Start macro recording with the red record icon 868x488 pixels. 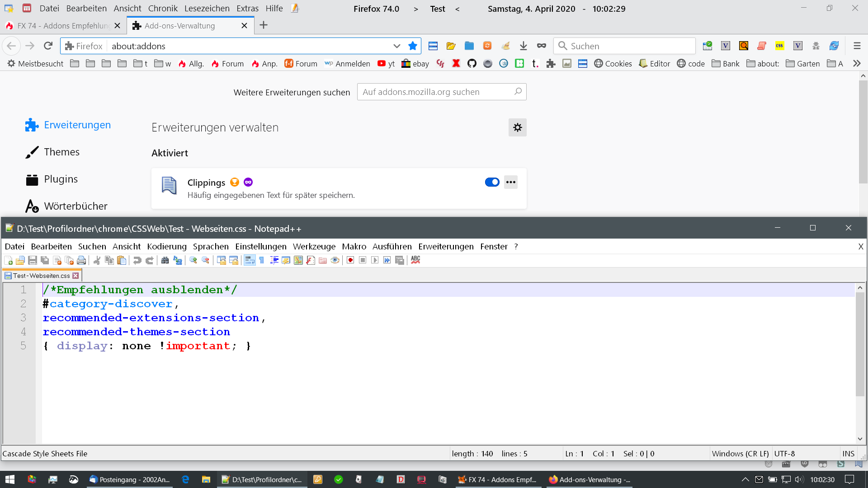pyautogui.click(x=350, y=260)
